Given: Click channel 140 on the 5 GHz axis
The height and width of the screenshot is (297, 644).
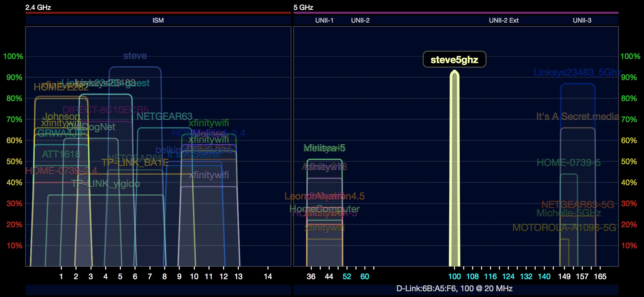Looking at the screenshot, I should click(x=544, y=276).
